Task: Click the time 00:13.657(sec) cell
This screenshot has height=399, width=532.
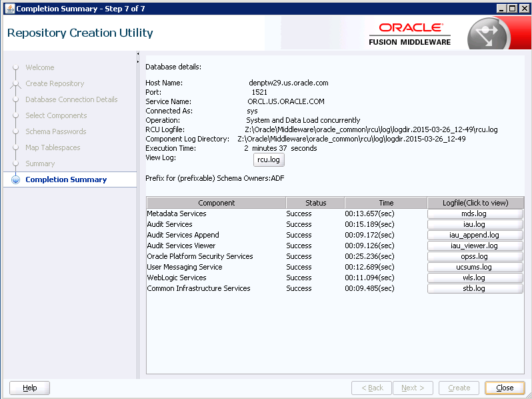Action: tap(369, 214)
